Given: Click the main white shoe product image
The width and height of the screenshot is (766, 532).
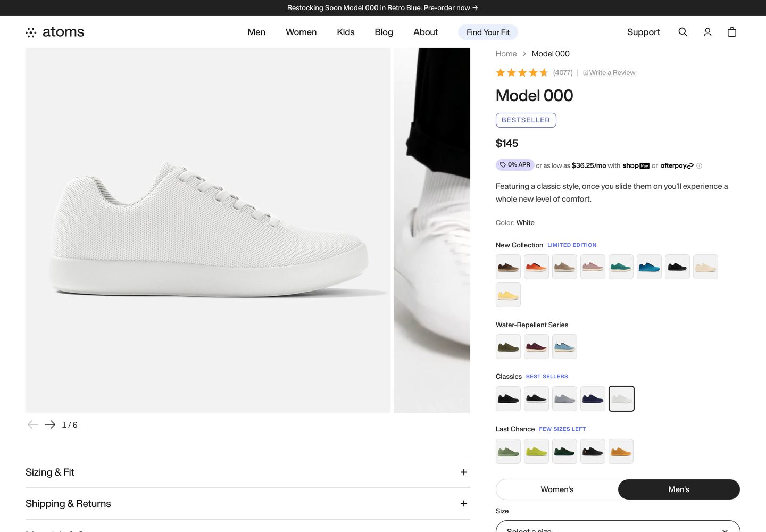Looking at the screenshot, I should [208, 230].
